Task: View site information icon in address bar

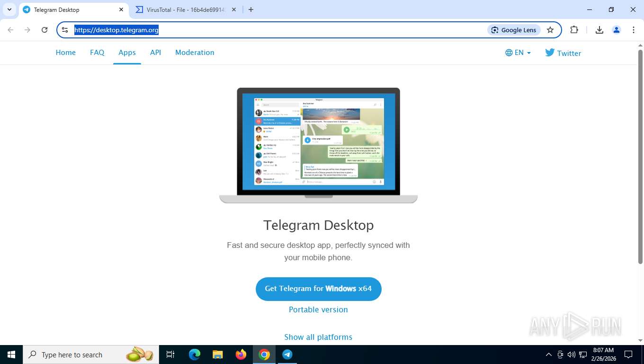Action: [65, 30]
